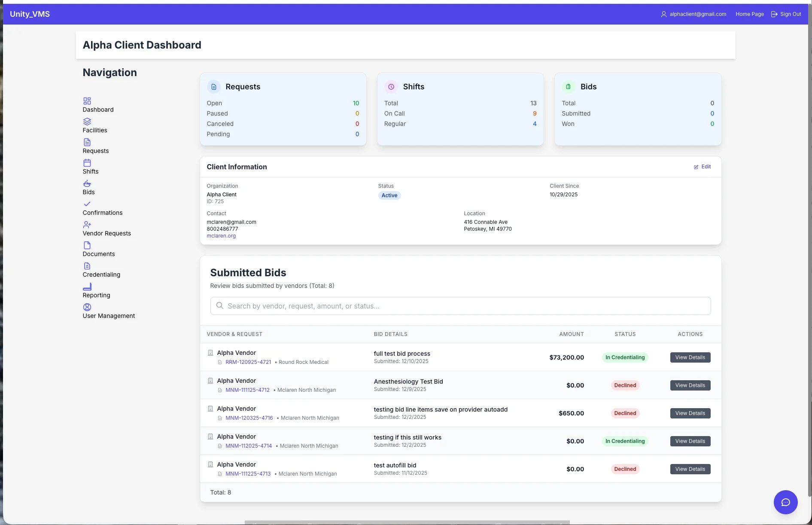The image size is (812, 525).
Task: Select the Facilities icon in navigation
Action: (87, 122)
